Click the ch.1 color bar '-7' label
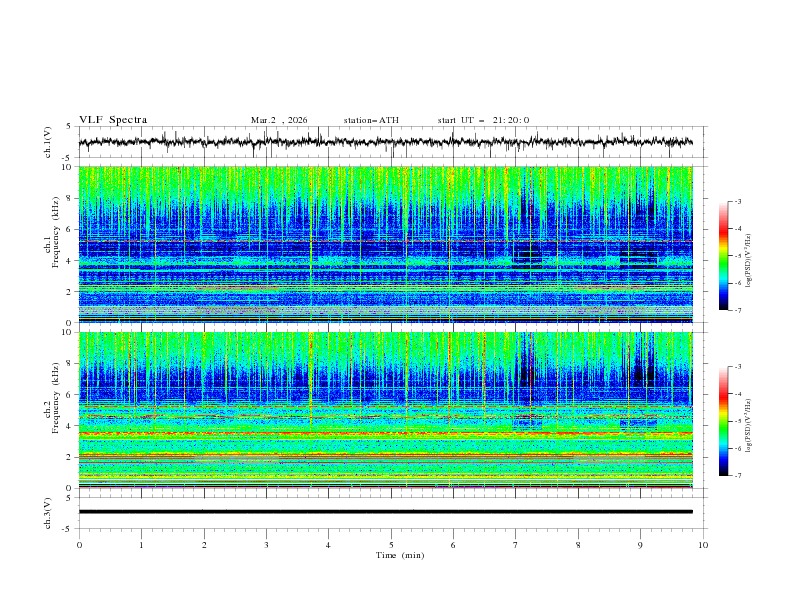 [738, 310]
